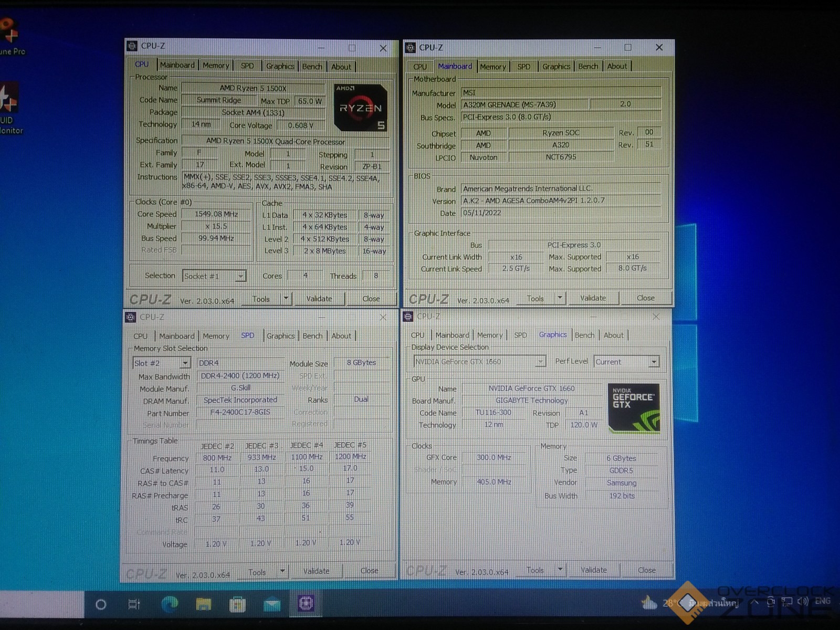Switch to Mainboard tab in CPU window
Viewport: 840px width, 630px height.
click(177, 65)
